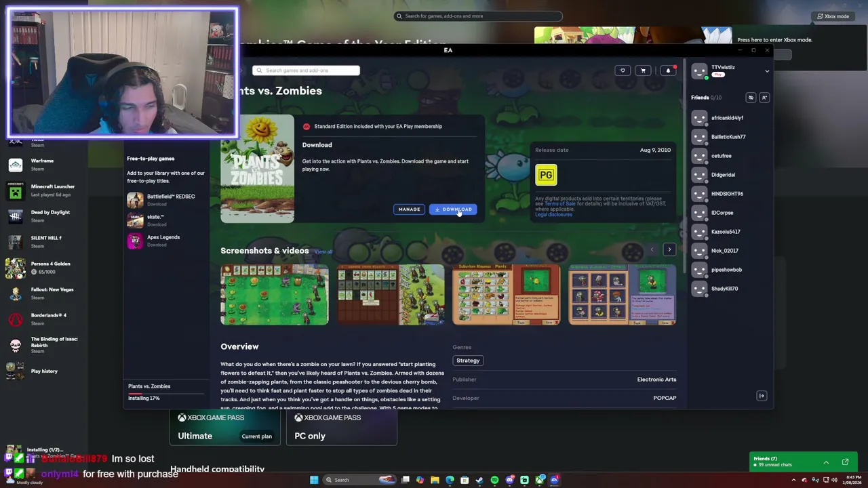Open Xbox Installing (1/2) queue item
This screenshot has height=488, width=868.
click(44, 452)
